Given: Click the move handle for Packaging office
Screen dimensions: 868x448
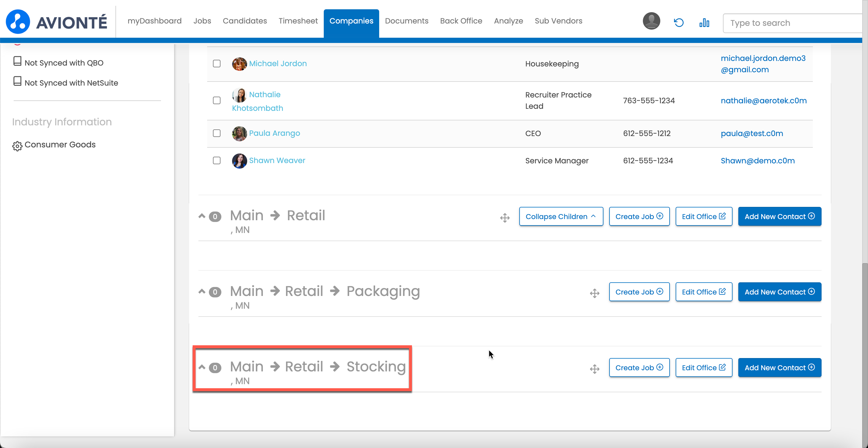Looking at the screenshot, I should (x=594, y=293).
